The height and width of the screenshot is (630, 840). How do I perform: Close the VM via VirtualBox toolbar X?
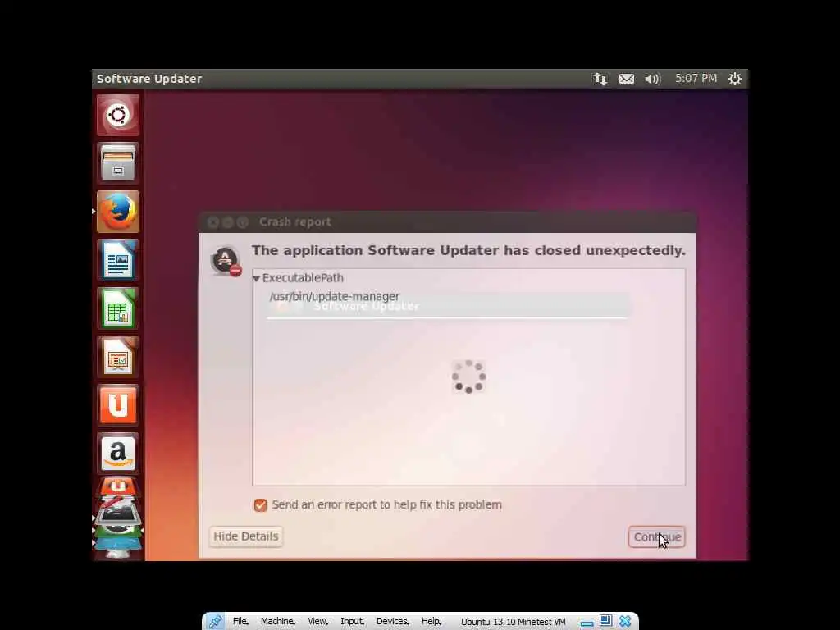point(625,622)
